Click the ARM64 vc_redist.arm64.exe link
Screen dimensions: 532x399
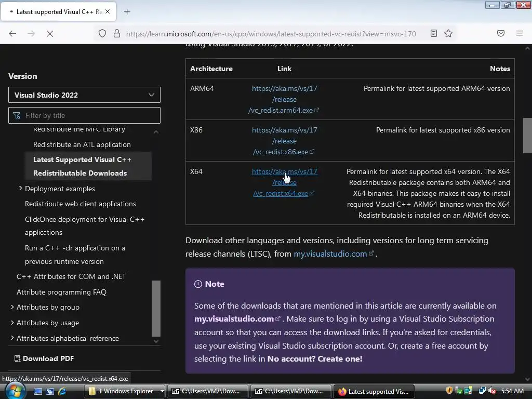284,99
